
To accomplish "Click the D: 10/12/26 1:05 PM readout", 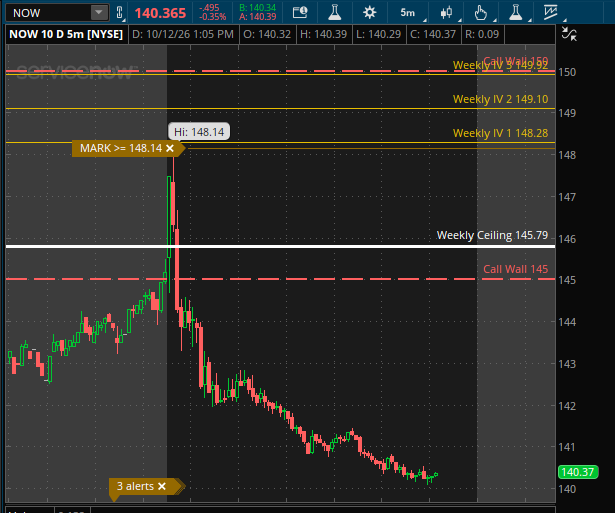I will point(183,34).
